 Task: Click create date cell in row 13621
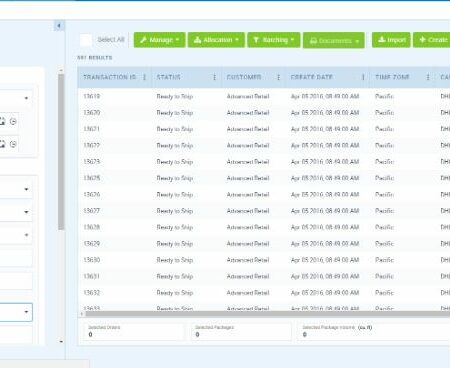(325, 129)
